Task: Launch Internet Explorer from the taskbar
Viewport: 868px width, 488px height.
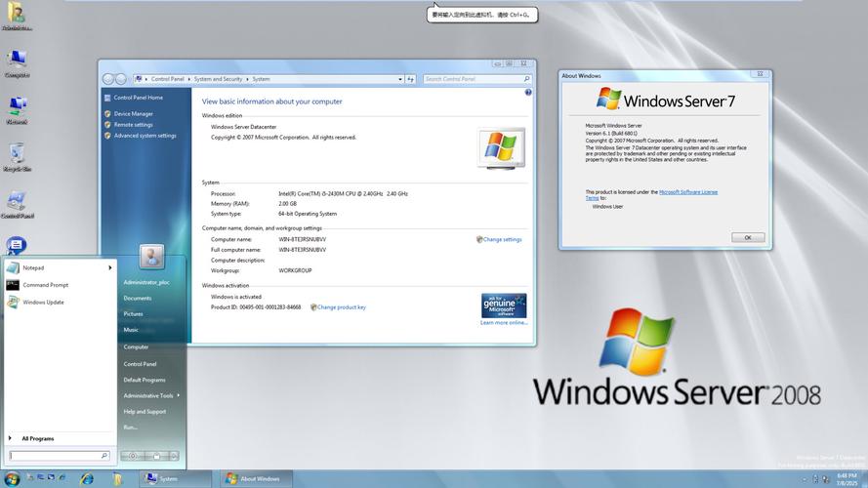Action: click(x=86, y=478)
